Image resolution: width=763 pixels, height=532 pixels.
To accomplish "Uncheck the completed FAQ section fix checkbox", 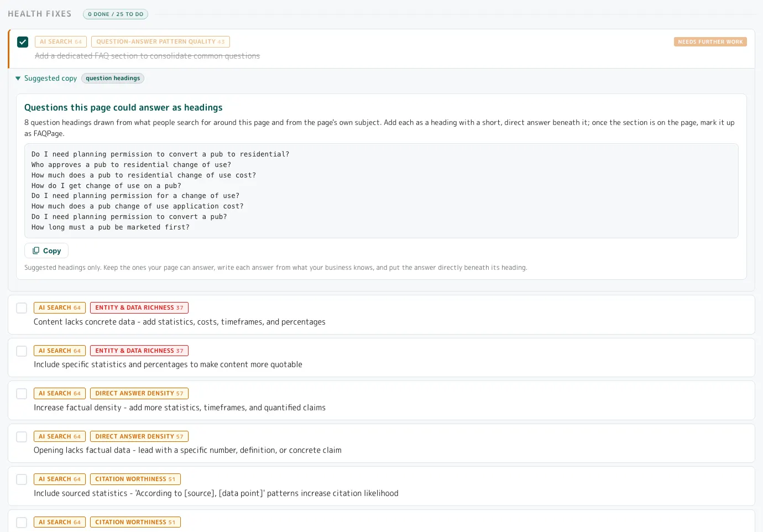I will [23, 42].
